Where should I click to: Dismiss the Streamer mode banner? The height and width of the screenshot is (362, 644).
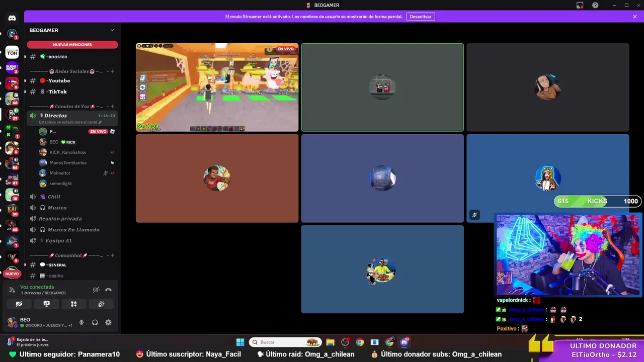pos(635,17)
